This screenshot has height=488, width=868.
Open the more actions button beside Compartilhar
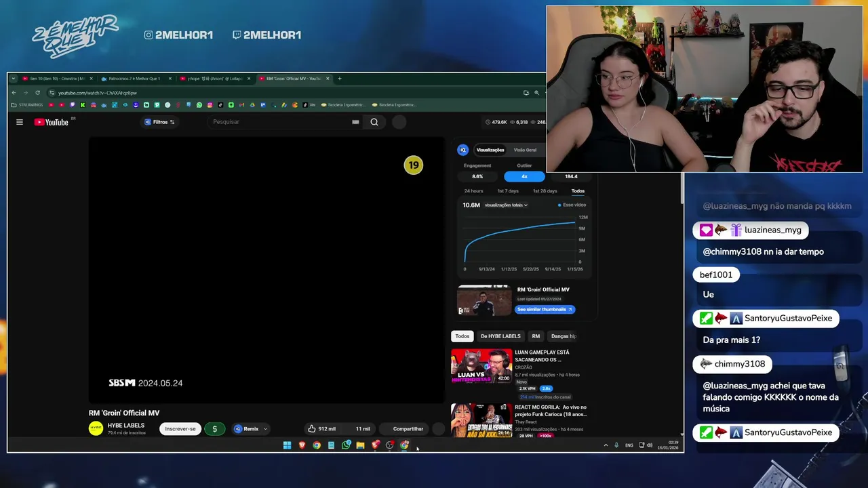(x=438, y=429)
